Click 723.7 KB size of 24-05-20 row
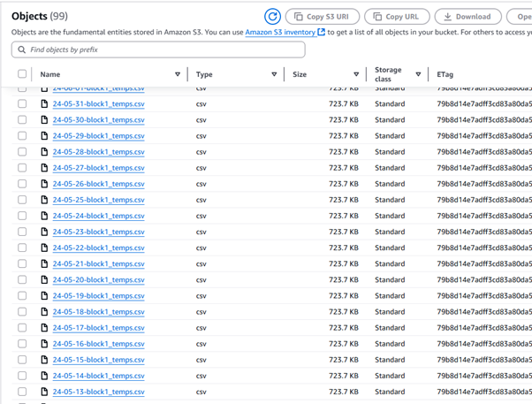 [344, 279]
